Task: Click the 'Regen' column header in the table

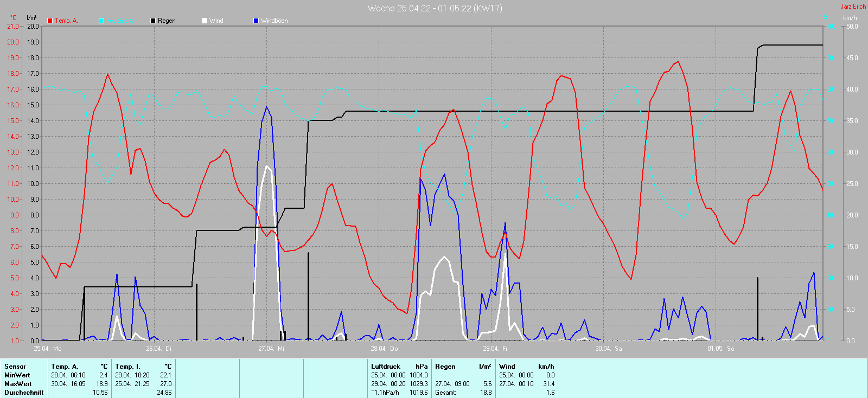Action: click(x=445, y=367)
